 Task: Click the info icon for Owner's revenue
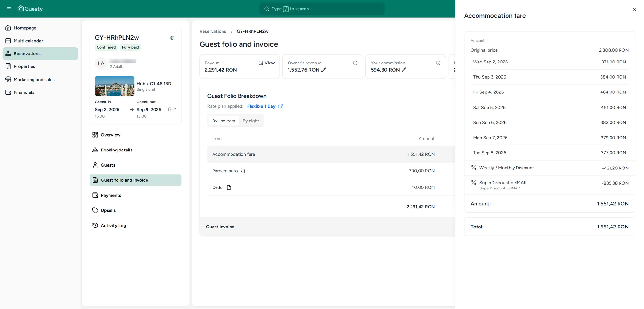[x=355, y=63]
